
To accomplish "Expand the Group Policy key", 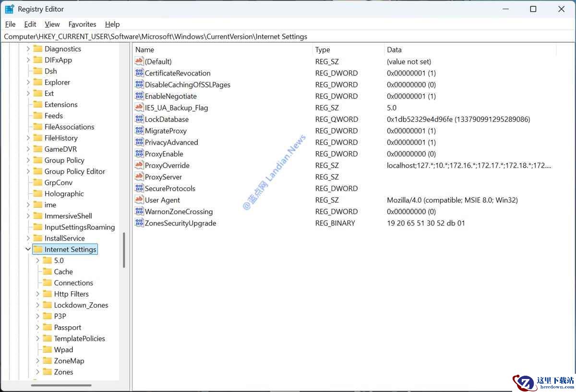I will point(28,160).
